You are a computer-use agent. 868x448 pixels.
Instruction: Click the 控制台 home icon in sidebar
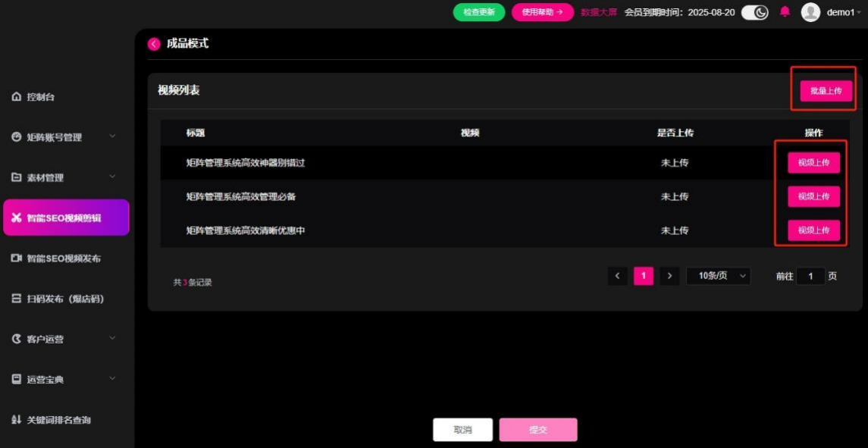tap(16, 97)
